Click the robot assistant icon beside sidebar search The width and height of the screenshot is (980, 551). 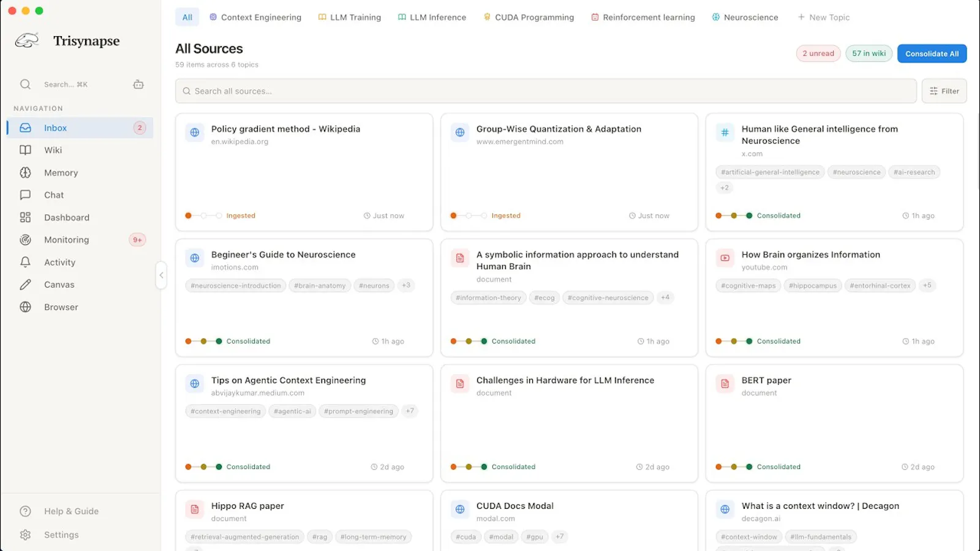138,84
